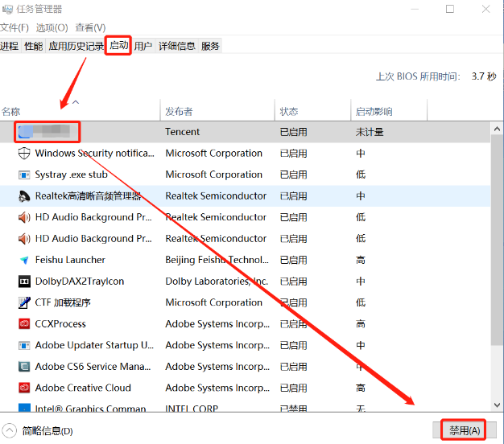Switch to the 服务 tab
This screenshot has height=444, width=504.
click(210, 46)
